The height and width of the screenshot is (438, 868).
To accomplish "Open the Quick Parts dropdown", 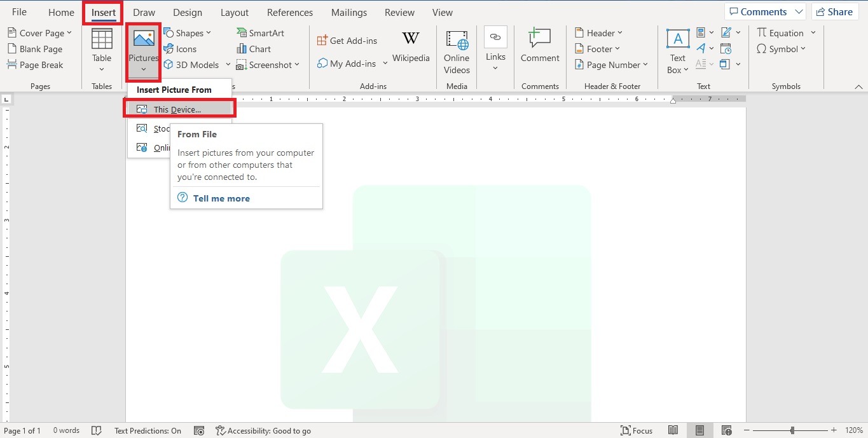I will tap(705, 33).
